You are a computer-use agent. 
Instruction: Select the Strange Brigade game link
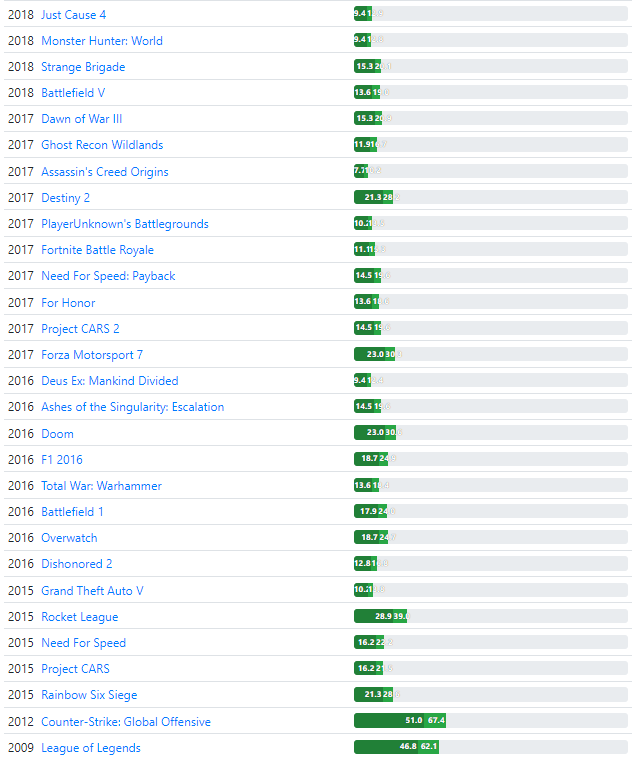[x=83, y=67]
